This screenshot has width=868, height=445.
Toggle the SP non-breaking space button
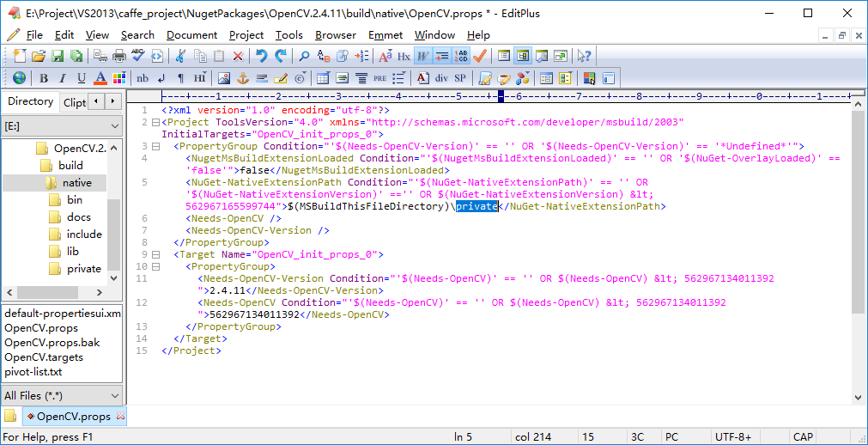460,78
